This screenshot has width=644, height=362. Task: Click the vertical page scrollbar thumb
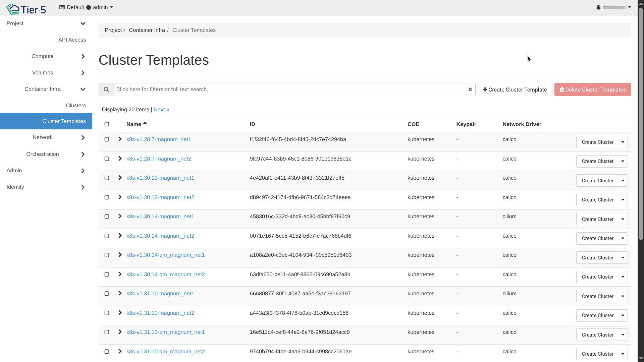(640, 124)
